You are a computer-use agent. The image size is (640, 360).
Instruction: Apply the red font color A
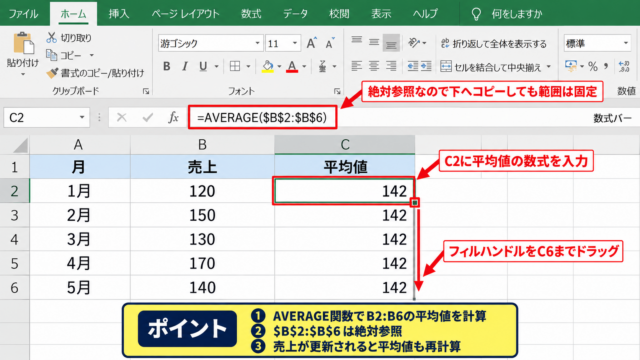tap(292, 66)
